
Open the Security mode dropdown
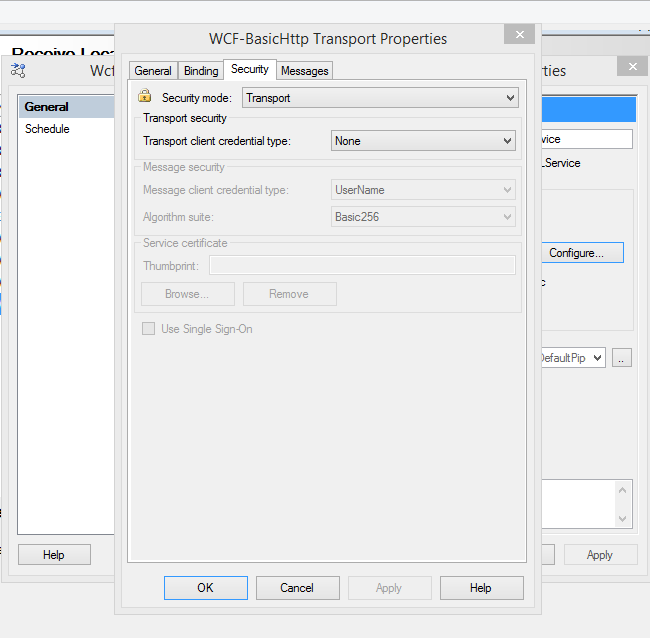pos(380,98)
